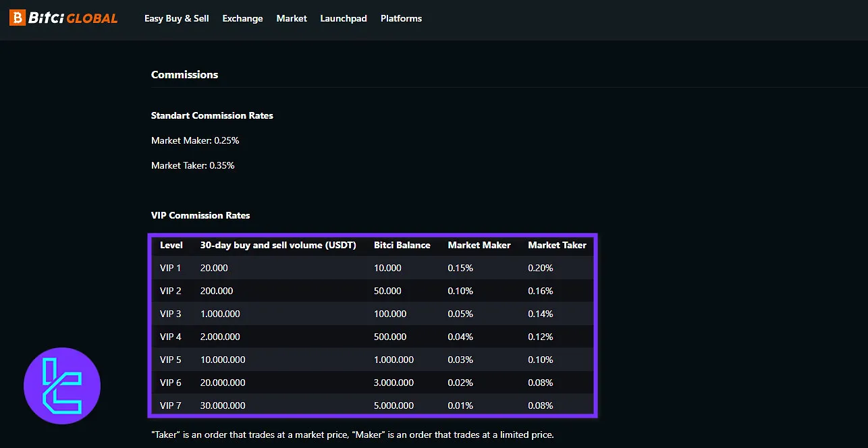868x448 pixels.
Task: Click the Bitci Global logo icon
Action: [17, 18]
